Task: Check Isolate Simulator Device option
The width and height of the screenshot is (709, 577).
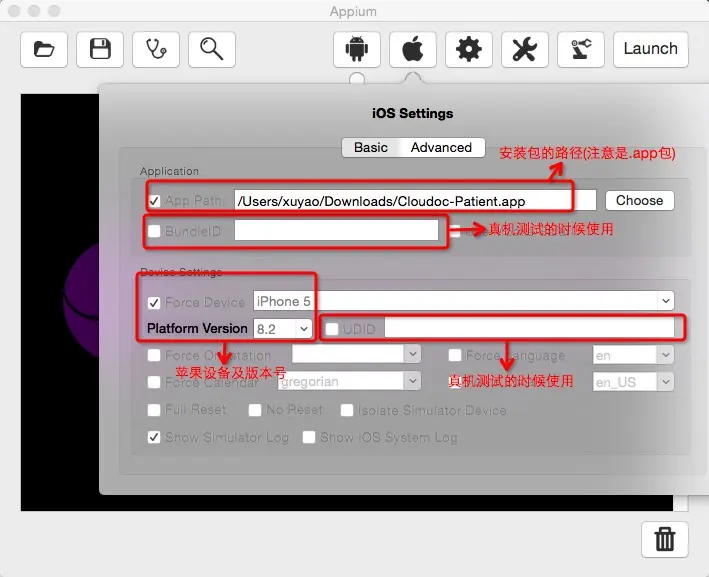Action: click(x=347, y=410)
